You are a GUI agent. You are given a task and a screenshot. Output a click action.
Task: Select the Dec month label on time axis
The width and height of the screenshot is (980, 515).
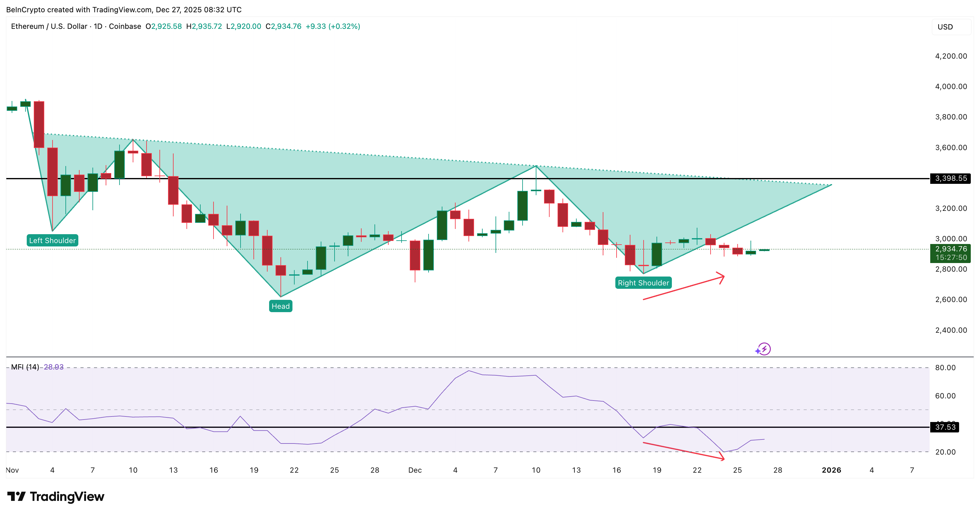(415, 470)
